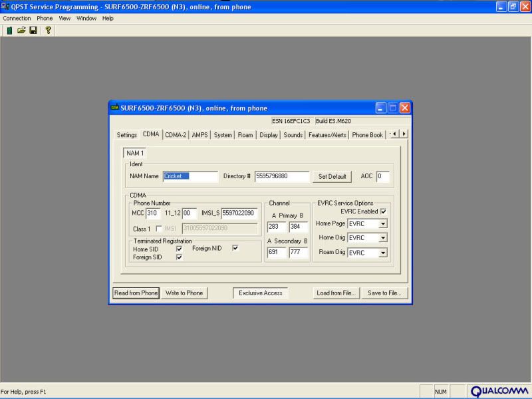Click the Load from File button

tap(336, 293)
